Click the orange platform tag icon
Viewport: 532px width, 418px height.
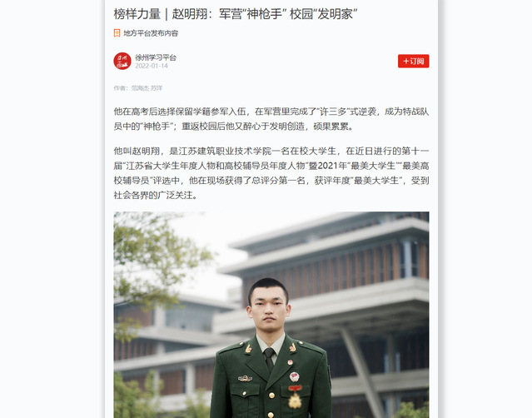tap(117, 33)
